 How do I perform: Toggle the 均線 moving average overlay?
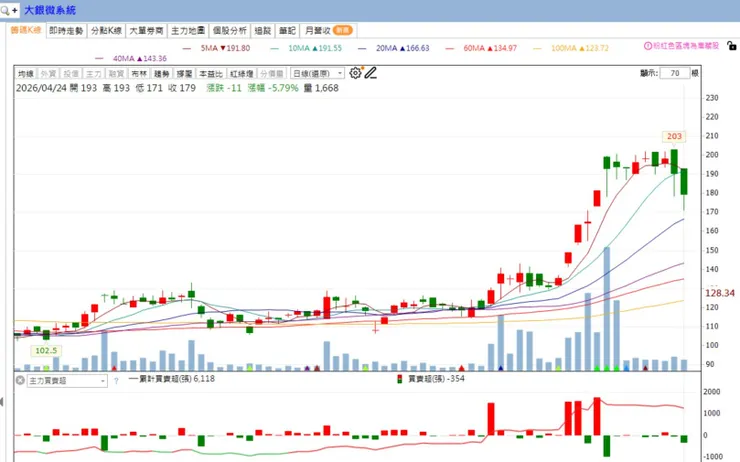tap(25, 74)
